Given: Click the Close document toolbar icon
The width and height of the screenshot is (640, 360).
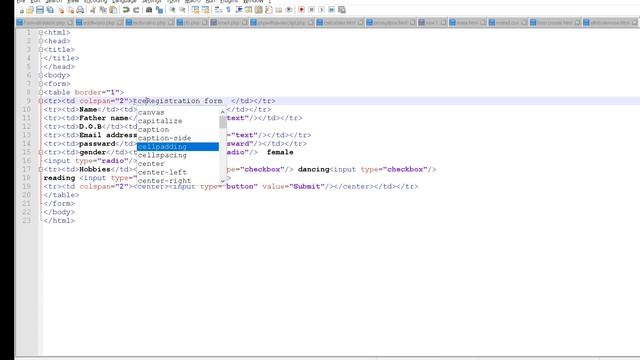Looking at the screenshot, I should click(61, 10).
